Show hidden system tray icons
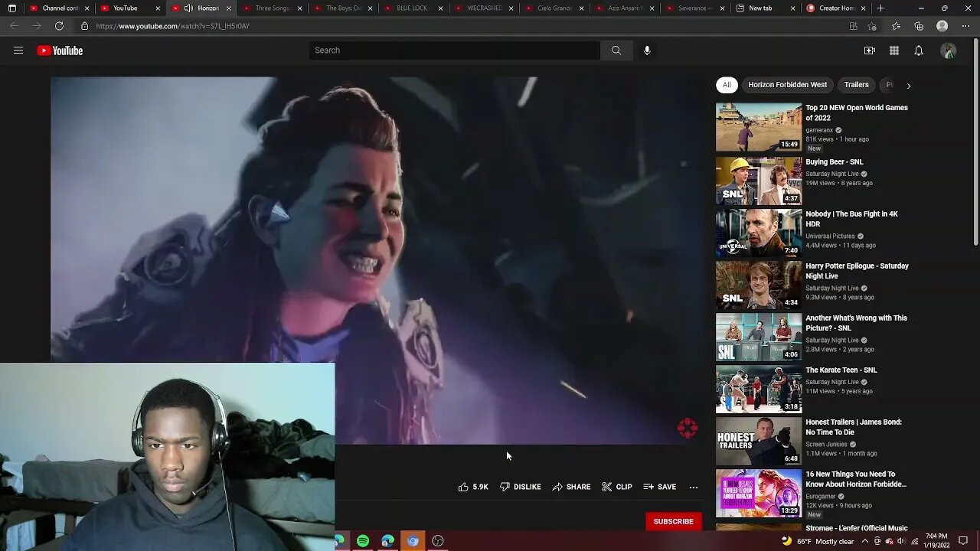This screenshot has height=551, width=980. (x=864, y=541)
